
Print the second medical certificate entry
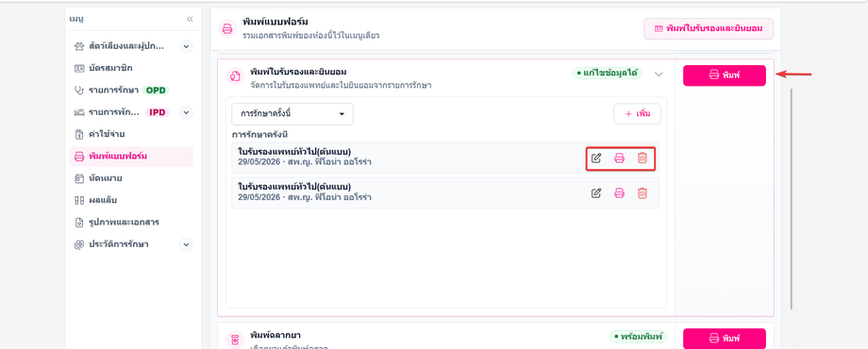coord(620,193)
